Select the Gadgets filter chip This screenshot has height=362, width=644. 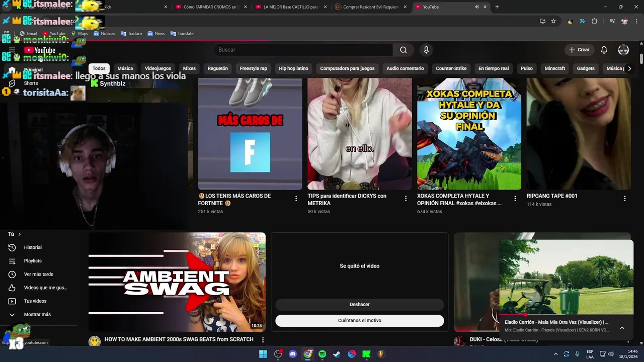tap(586, 68)
